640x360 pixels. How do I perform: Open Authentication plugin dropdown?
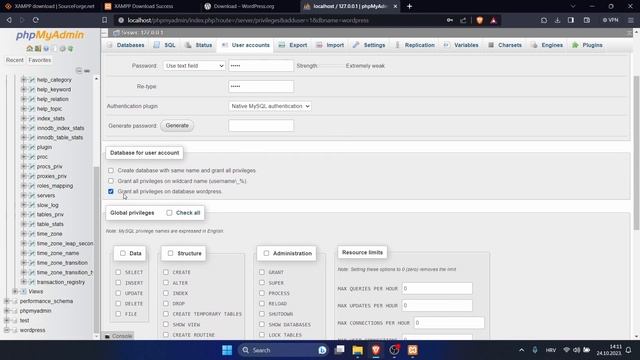click(x=270, y=106)
